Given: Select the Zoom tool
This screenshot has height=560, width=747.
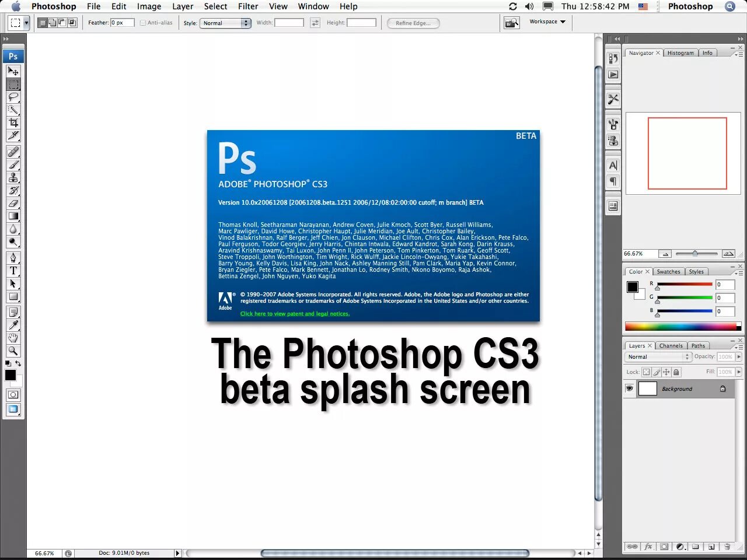Looking at the screenshot, I should point(13,351).
